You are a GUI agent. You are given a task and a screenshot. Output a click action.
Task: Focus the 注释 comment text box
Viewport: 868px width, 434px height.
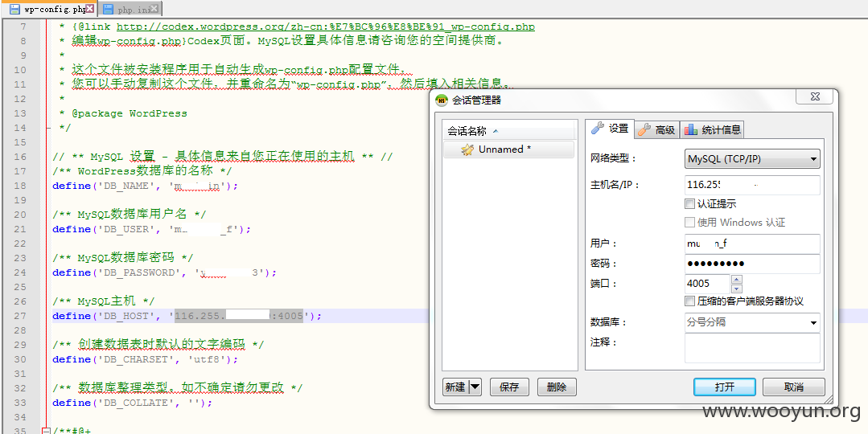[752, 348]
